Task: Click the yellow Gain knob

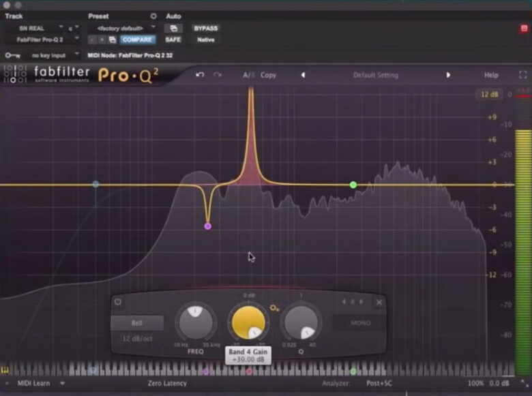Action: point(248,322)
